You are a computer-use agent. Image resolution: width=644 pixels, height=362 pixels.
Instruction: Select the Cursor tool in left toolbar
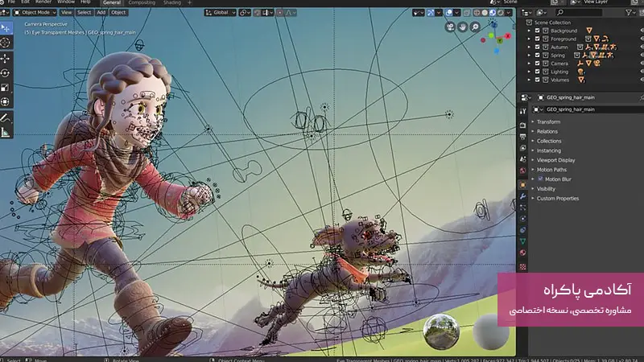(x=6, y=42)
